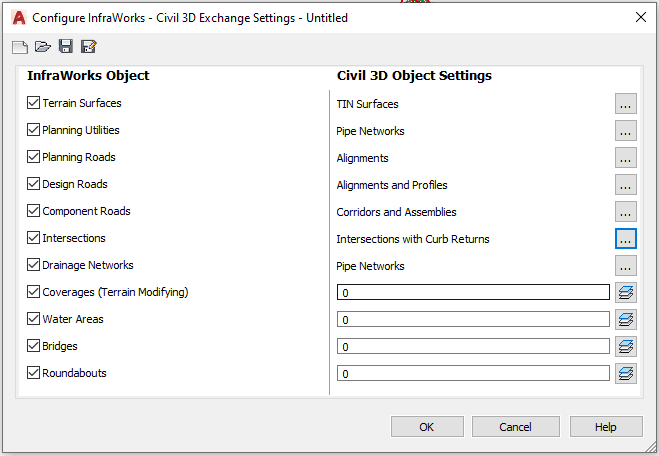Click the 'TIN Surfaces' label
659x456 pixels.
pyautogui.click(x=367, y=104)
